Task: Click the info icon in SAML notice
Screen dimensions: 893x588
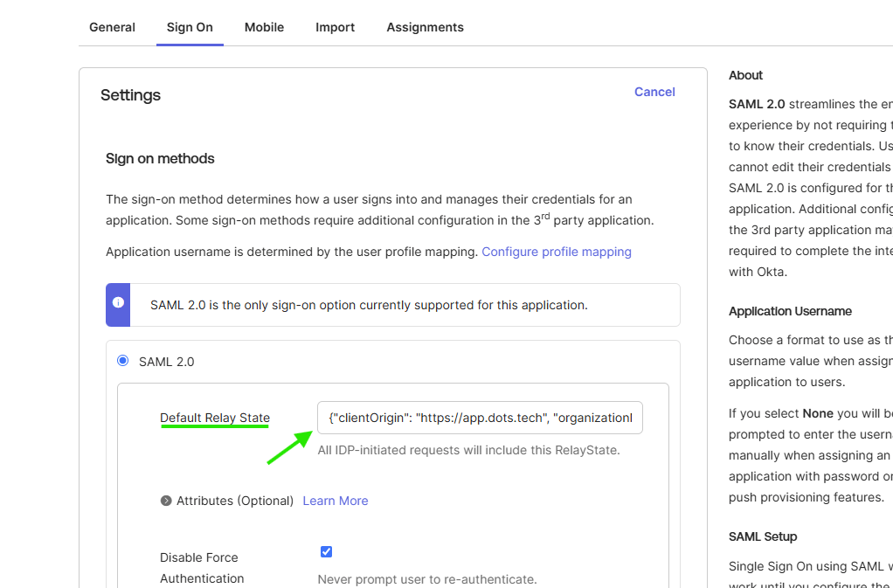Action: 118,303
